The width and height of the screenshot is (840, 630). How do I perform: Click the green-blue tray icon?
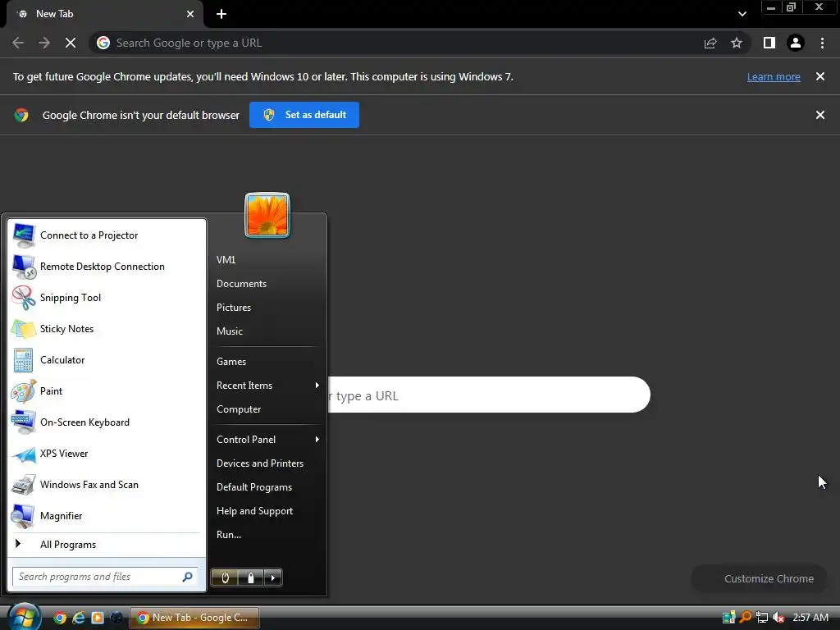(728, 618)
